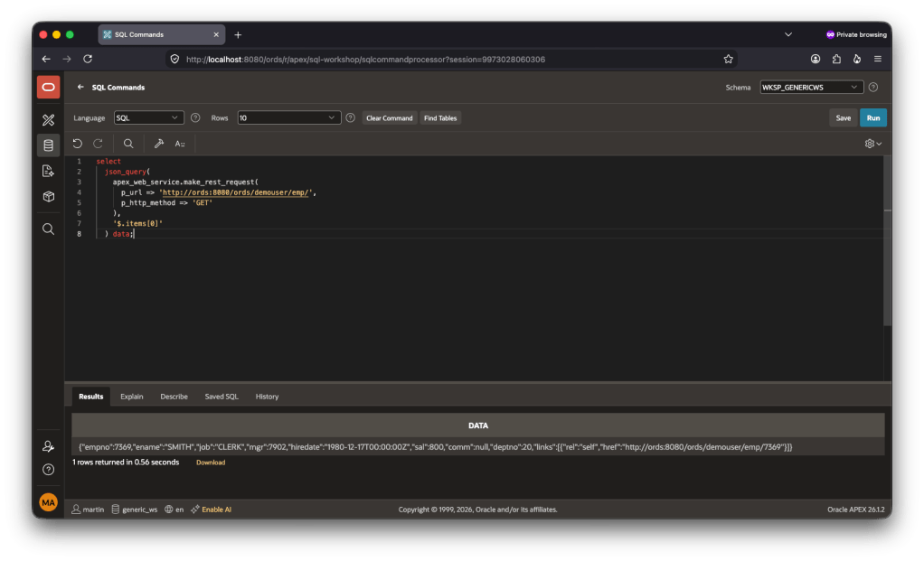Click the site security shield icon
The image size is (924, 561).
(174, 59)
